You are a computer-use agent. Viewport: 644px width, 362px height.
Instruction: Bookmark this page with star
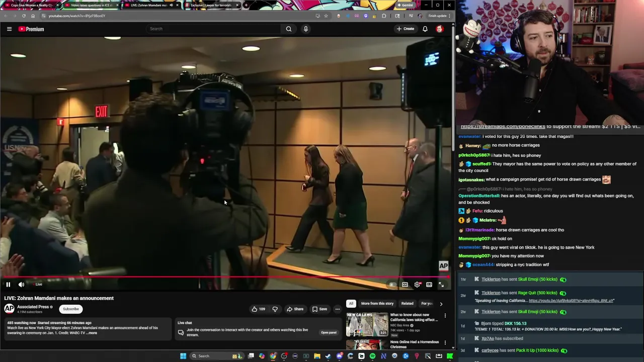[x=326, y=16]
